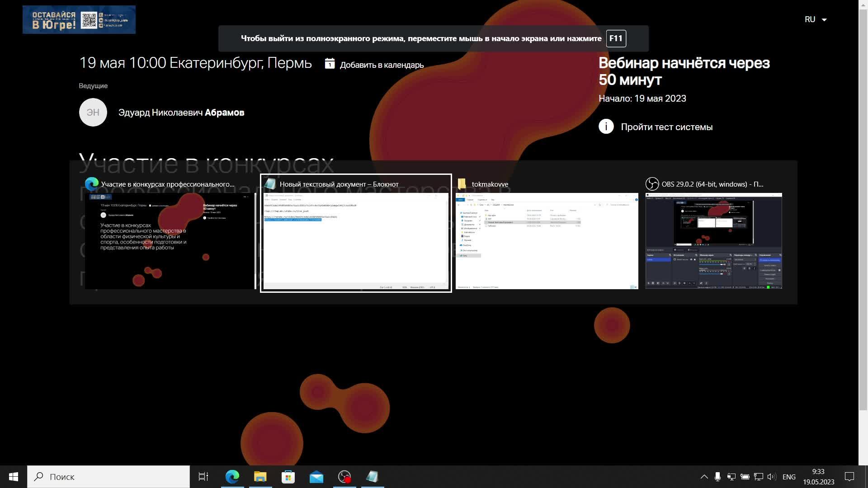The image size is (868, 488).
Task: Select Edge webinar window thumbnail
Action: [x=170, y=240]
